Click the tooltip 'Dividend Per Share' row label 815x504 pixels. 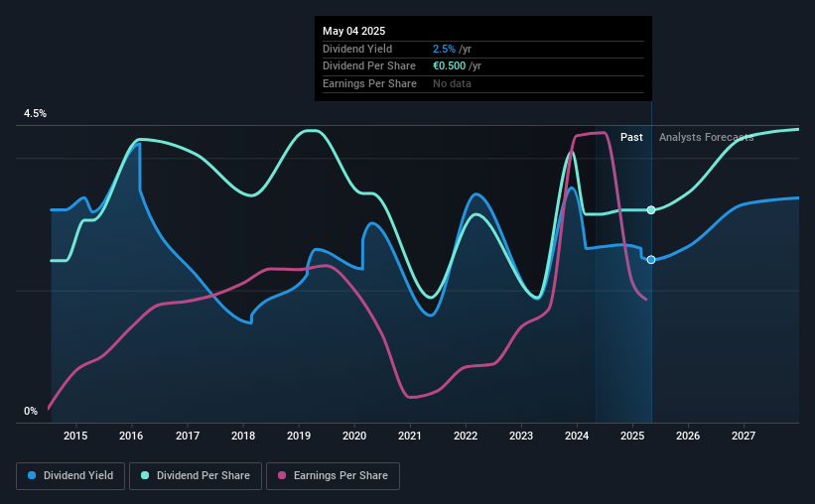[369, 66]
